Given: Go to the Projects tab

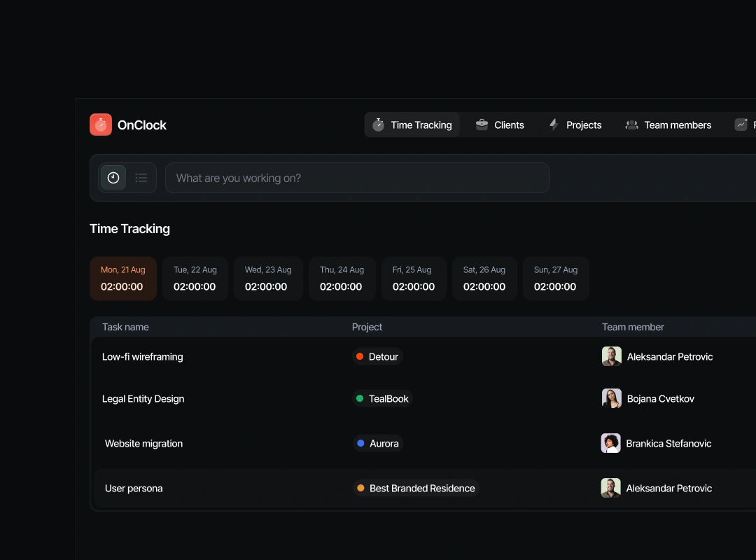Looking at the screenshot, I should tap(575, 125).
